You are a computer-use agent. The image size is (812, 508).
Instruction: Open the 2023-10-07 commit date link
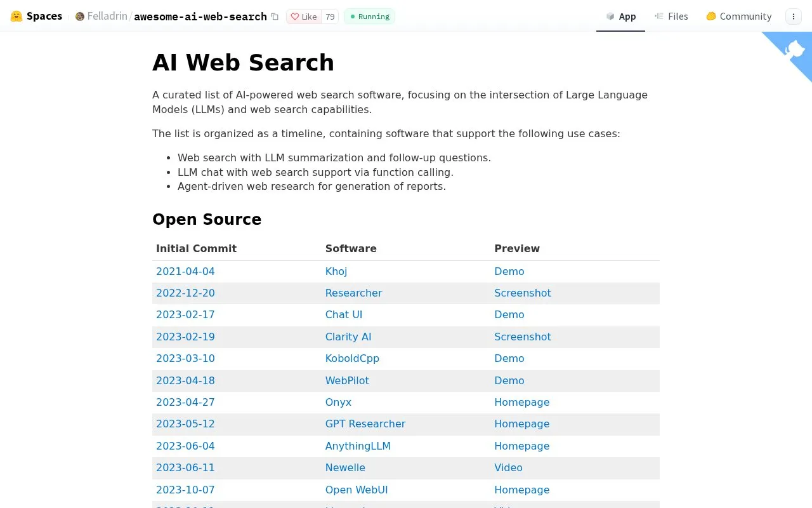(x=185, y=490)
